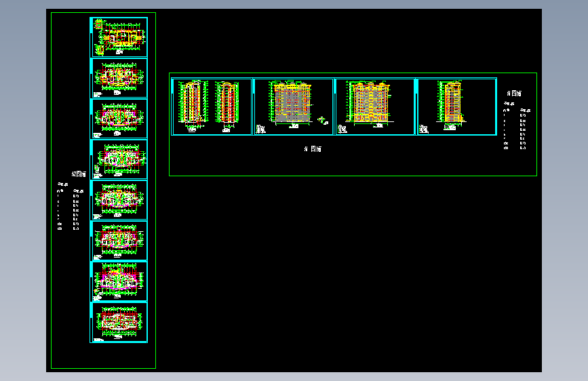The height and width of the screenshot is (381, 588).
Task: Click the legend table left of the floor plans
Action: pyautogui.click(x=70, y=206)
